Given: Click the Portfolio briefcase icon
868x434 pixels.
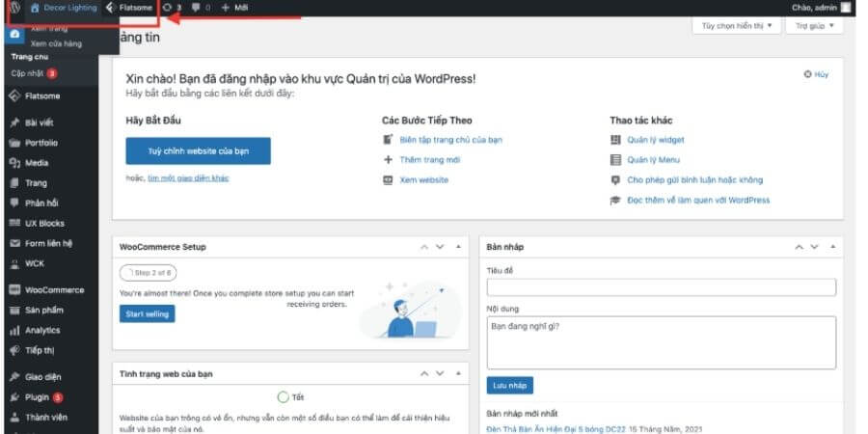Looking at the screenshot, I should click(x=14, y=143).
